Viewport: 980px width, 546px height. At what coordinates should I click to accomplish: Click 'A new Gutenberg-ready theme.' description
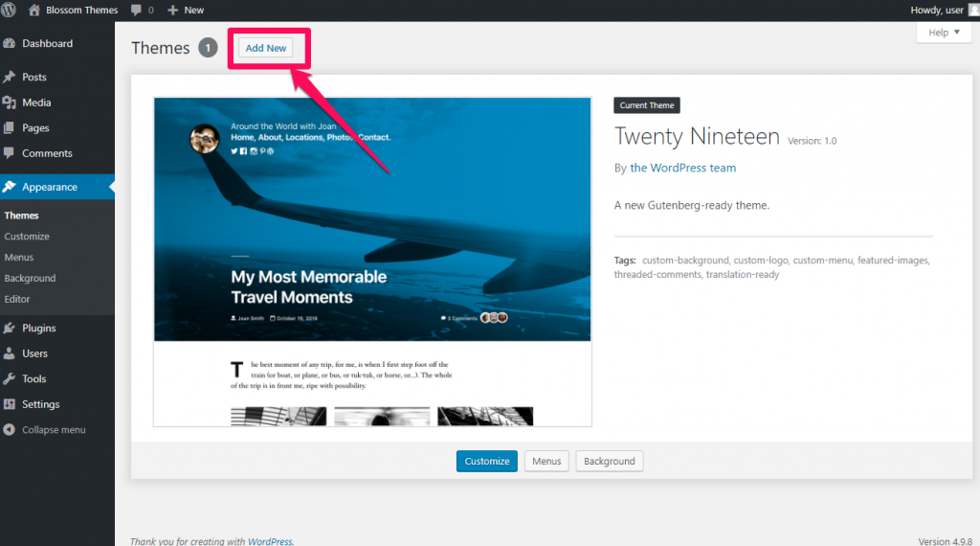click(x=691, y=205)
